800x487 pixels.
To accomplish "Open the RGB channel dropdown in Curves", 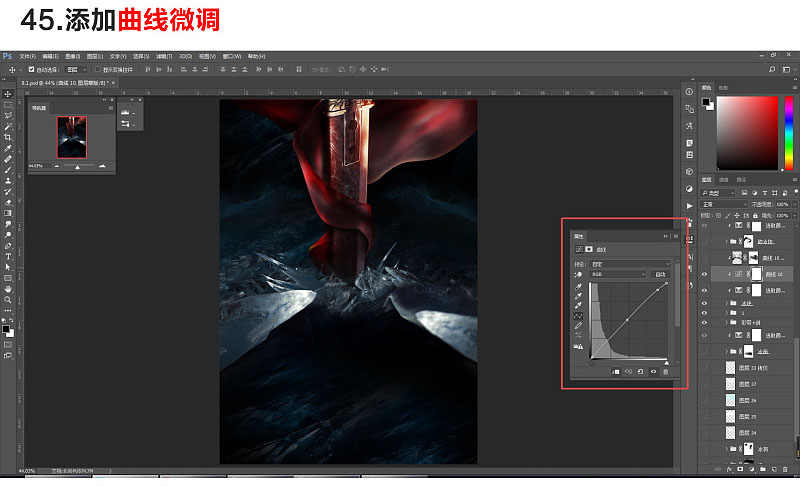I will pos(618,274).
